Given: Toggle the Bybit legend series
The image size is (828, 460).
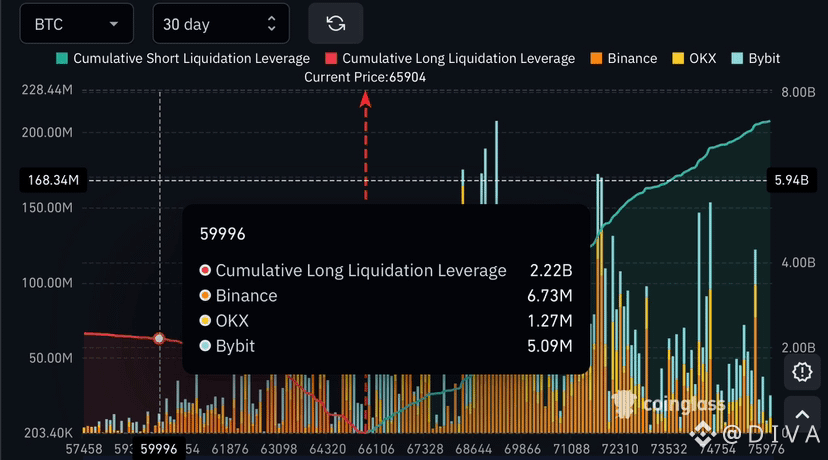Looking at the screenshot, I should click(756, 58).
